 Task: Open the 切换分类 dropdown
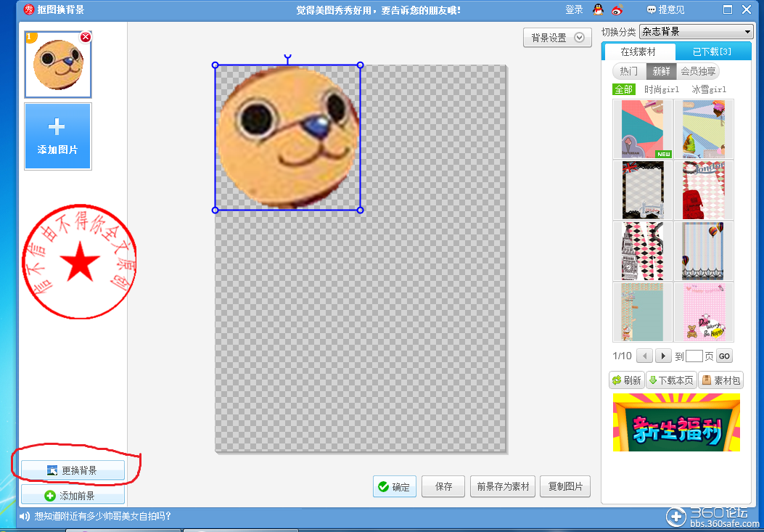point(696,32)
